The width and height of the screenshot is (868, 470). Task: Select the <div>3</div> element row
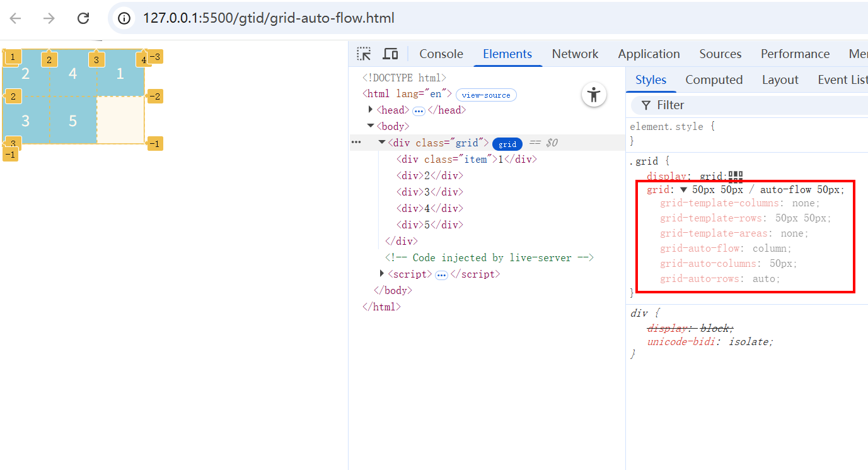tap(430, 192)
